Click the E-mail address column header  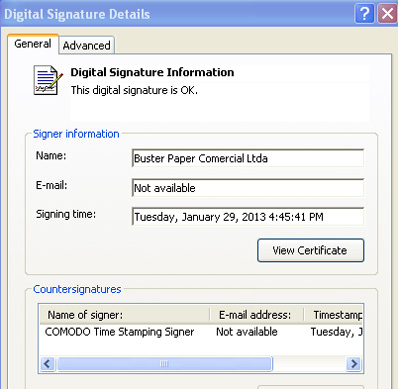[257, 315]
